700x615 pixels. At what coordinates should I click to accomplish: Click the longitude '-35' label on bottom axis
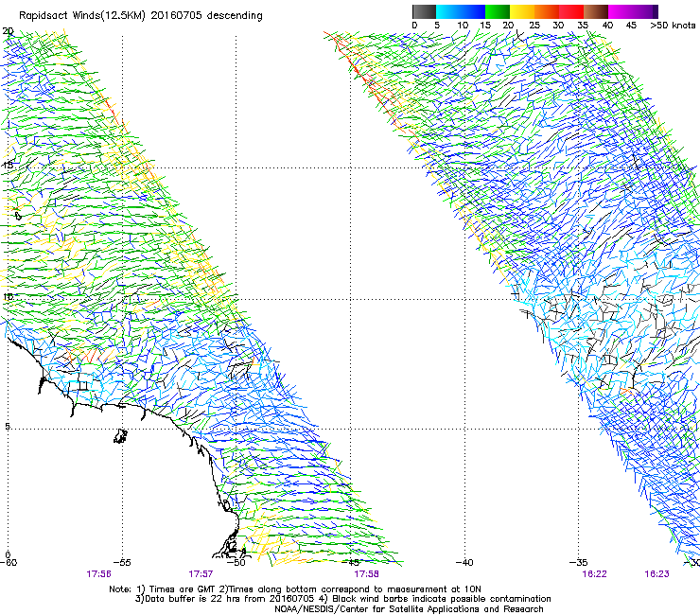579,563
